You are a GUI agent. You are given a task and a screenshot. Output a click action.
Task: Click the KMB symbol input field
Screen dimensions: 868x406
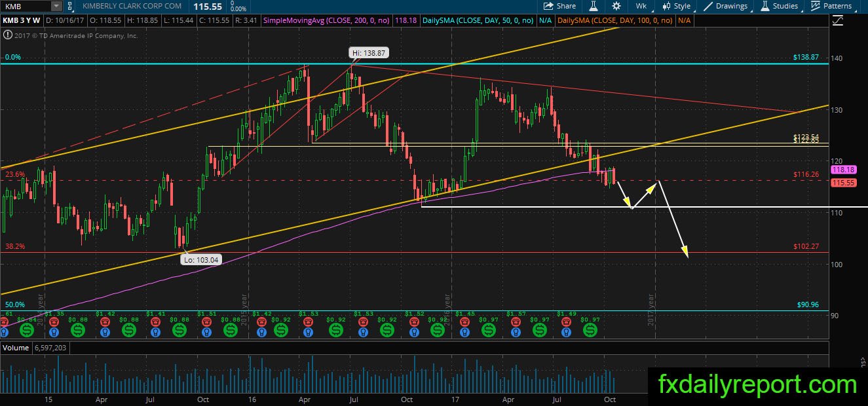click(x=26, y=6)
